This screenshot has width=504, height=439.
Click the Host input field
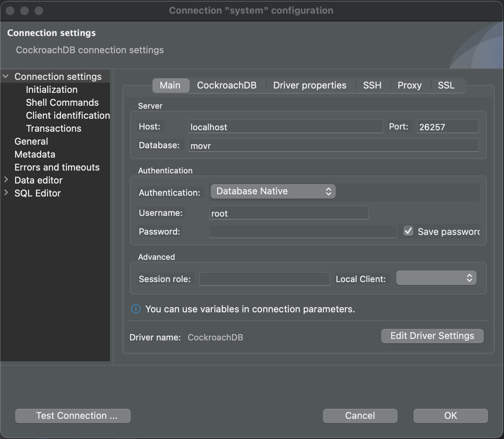[285, 127]
